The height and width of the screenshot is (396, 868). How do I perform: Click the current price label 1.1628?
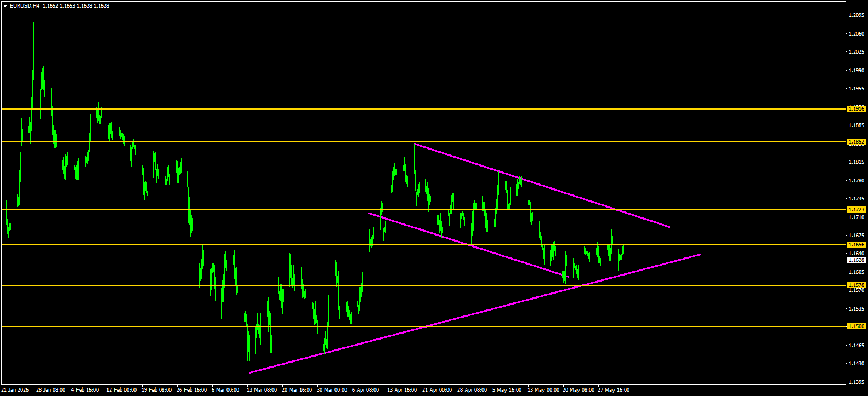(856, 260)
